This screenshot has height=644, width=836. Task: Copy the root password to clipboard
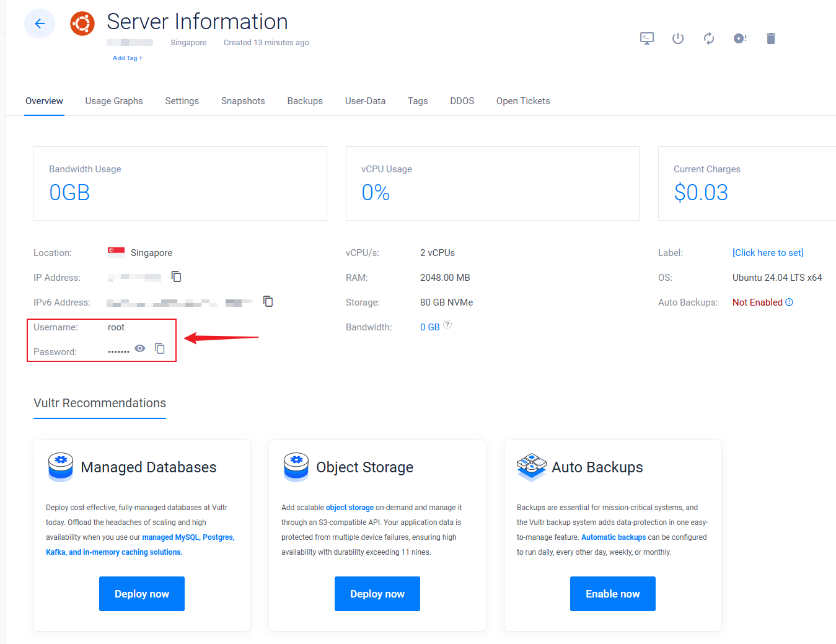[x=160, y=348]
